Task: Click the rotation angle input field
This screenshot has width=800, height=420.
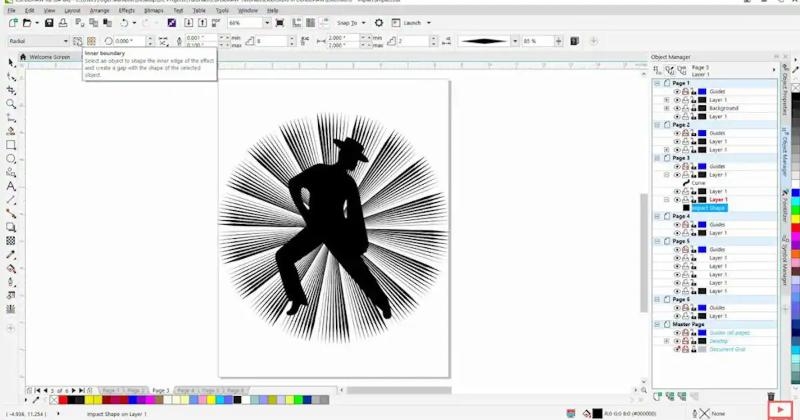Action: (x=129, y=41)
